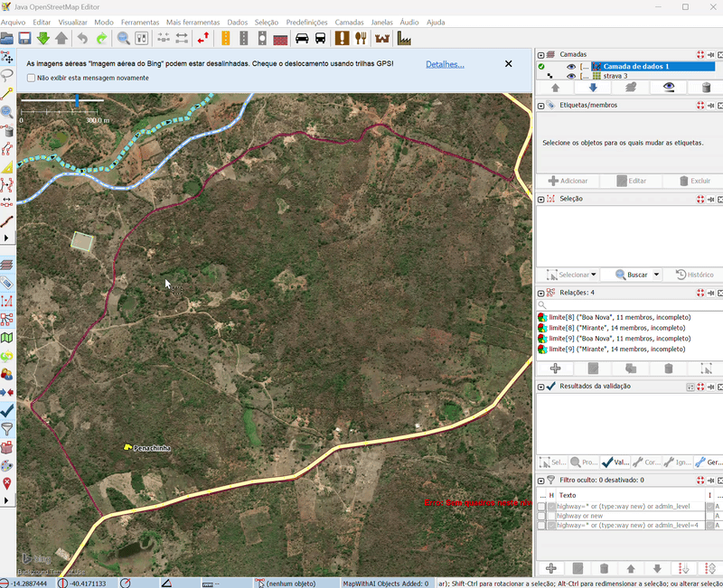The height and width of the screenshot is (588, 723).
Task: Toggle the filter funnel sidebar icon
Action: click(7, 429)
